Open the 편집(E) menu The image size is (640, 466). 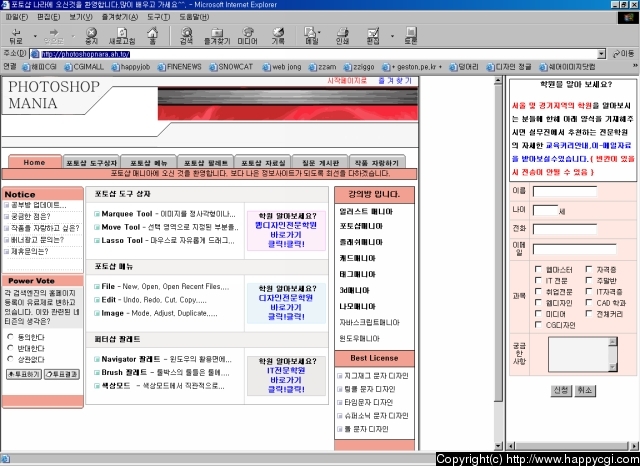tap(49, 17)
